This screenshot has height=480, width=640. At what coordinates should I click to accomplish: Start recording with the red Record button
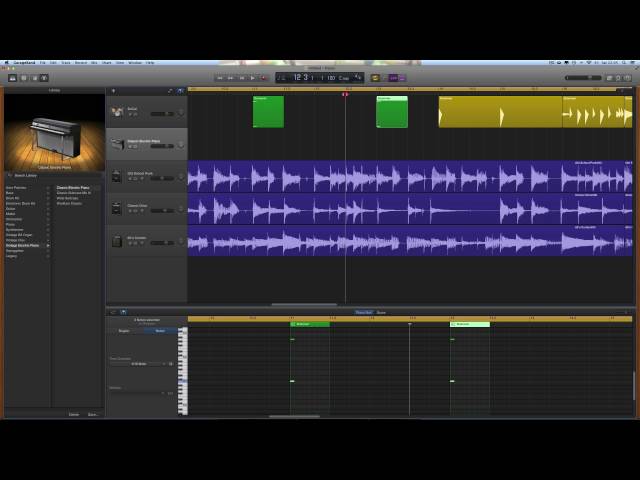click(x=264, y=78)
